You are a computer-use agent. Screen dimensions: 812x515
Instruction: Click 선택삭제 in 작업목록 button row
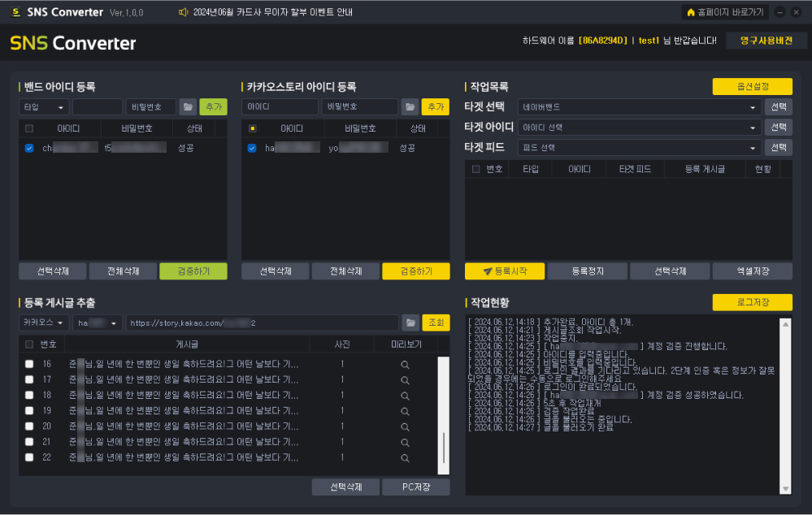coord(670,270)
